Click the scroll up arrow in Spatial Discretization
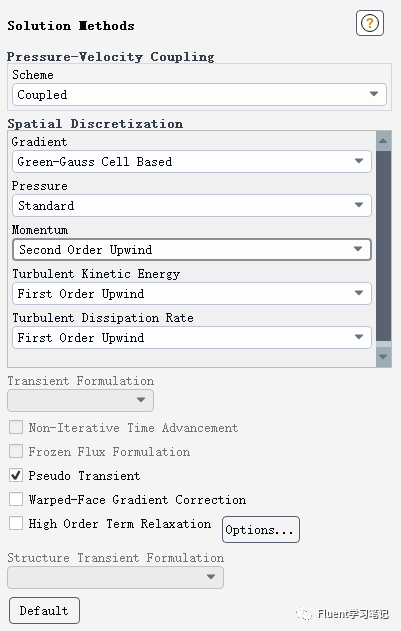The height and width of the screenshot is (631, 401). pos(383,141)
